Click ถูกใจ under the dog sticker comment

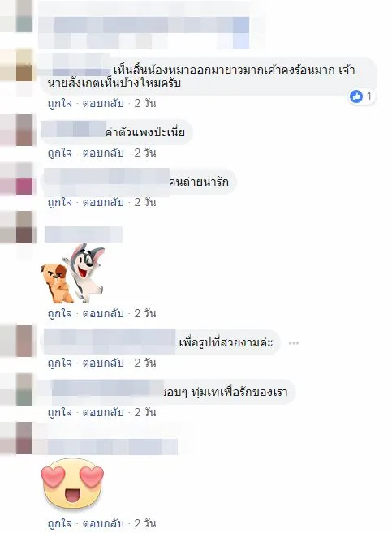pos(60,313)
